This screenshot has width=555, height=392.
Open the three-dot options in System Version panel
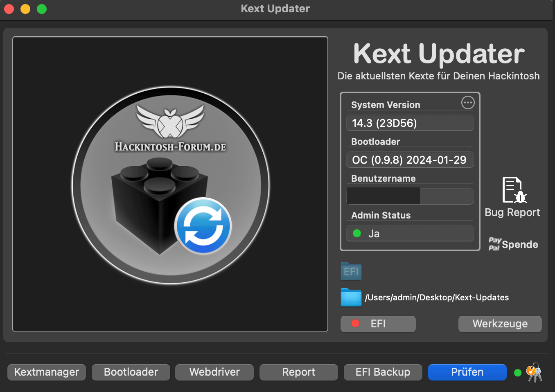(468, 102)
